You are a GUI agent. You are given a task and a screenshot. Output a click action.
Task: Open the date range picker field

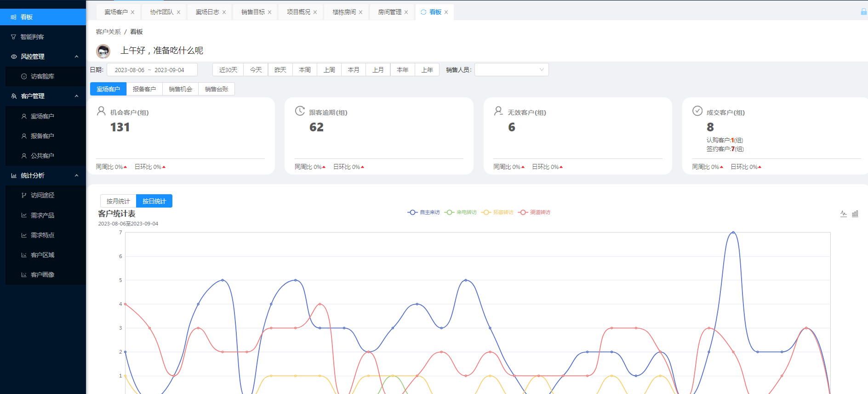[152, 70]
